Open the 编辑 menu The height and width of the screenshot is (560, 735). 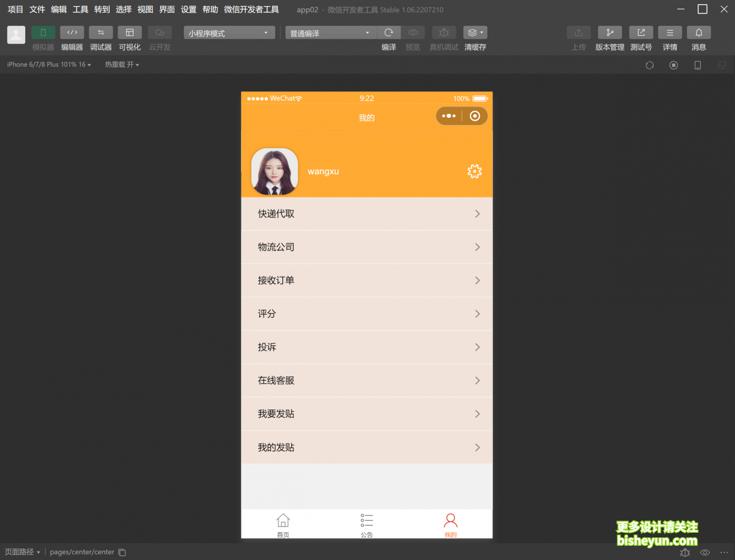coord(59,9)
